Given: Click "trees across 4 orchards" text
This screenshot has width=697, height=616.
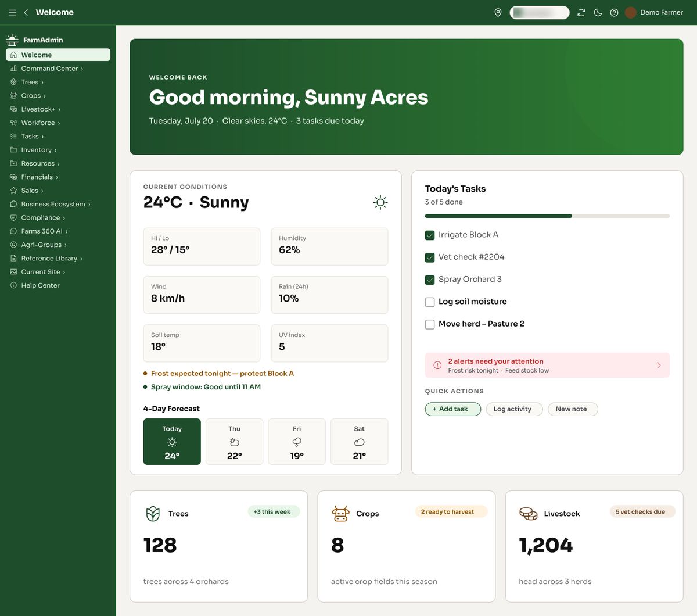Looking at the screenshot, I should tap(186, 581).
